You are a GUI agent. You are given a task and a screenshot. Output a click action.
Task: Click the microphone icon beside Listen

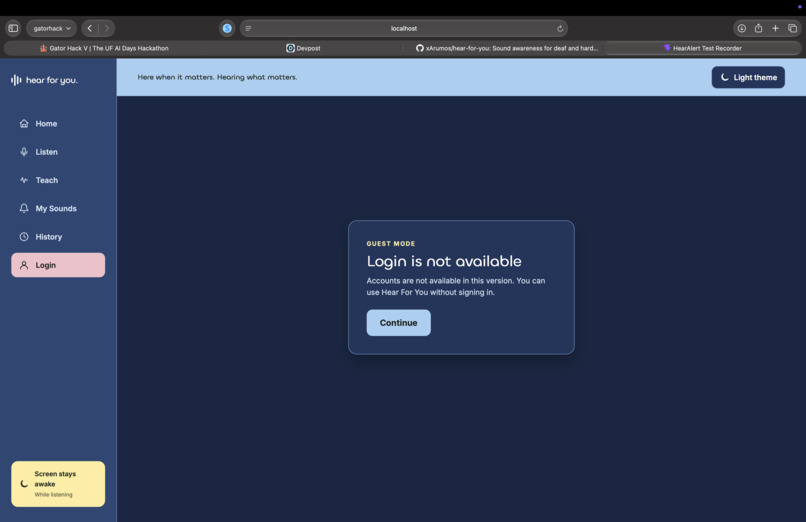tap(24, 152)
